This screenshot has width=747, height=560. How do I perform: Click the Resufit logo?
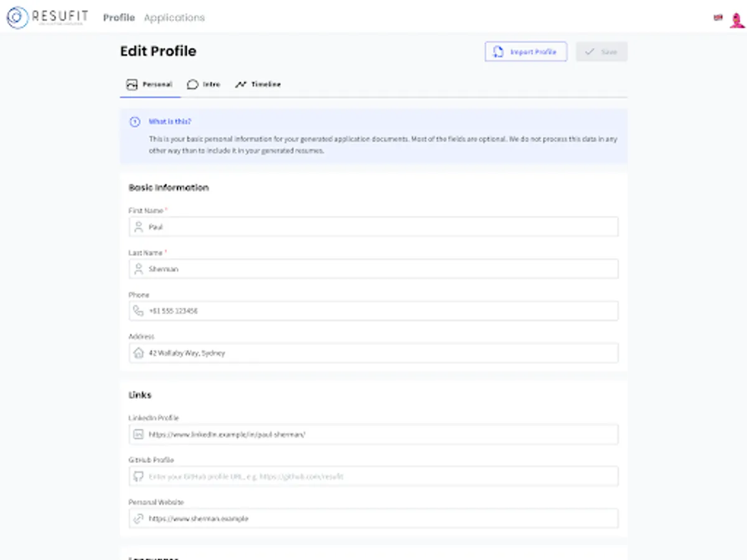click(x=47, y=17)
